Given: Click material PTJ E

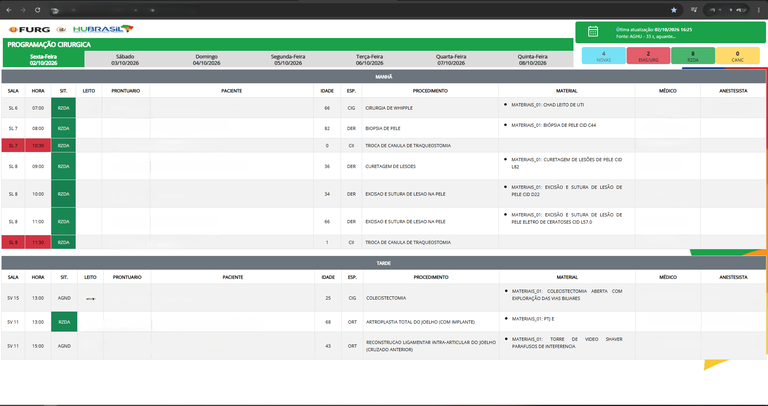Looking at the screenshot, I should 533,319.
